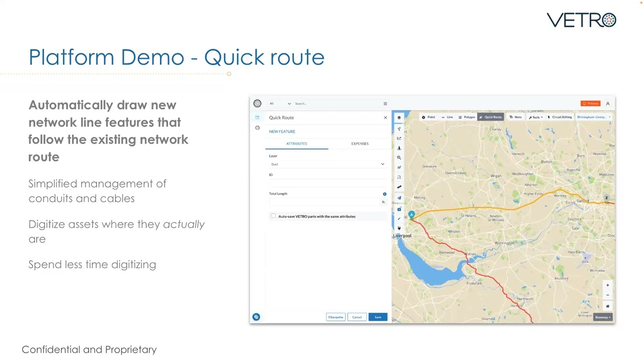Click the Cancel button
This screenshot has height=362, width=644.
pyautogui.click(x=357, y=317)
